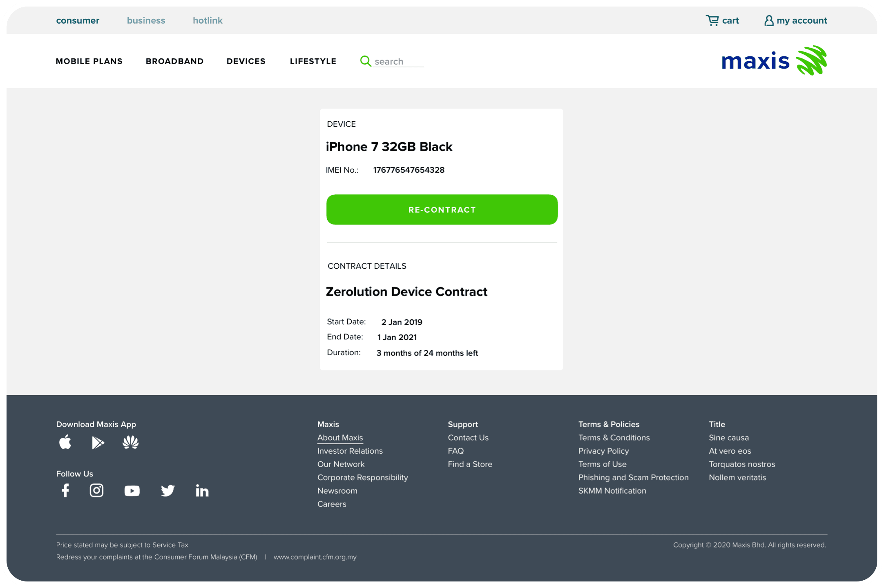Download app from Google Play icon
Image resolution: width=884 pixels, height=588 pixels.
point(98,443)
